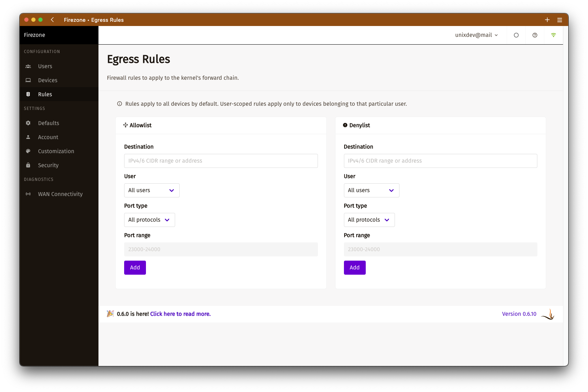Go to Users in sidebar
This screenshot has width=588, height=392.
point(59,66)
